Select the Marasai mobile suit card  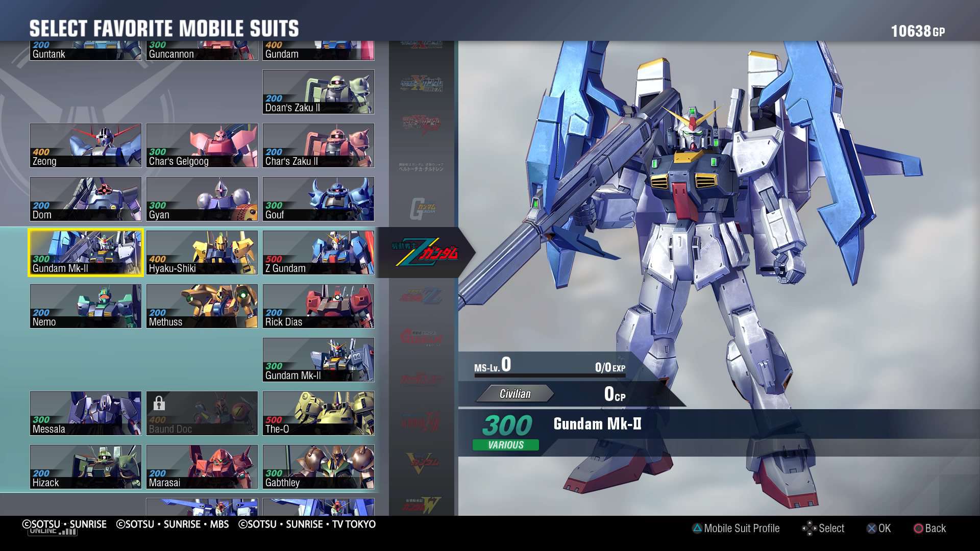click(x=202, y=467)
